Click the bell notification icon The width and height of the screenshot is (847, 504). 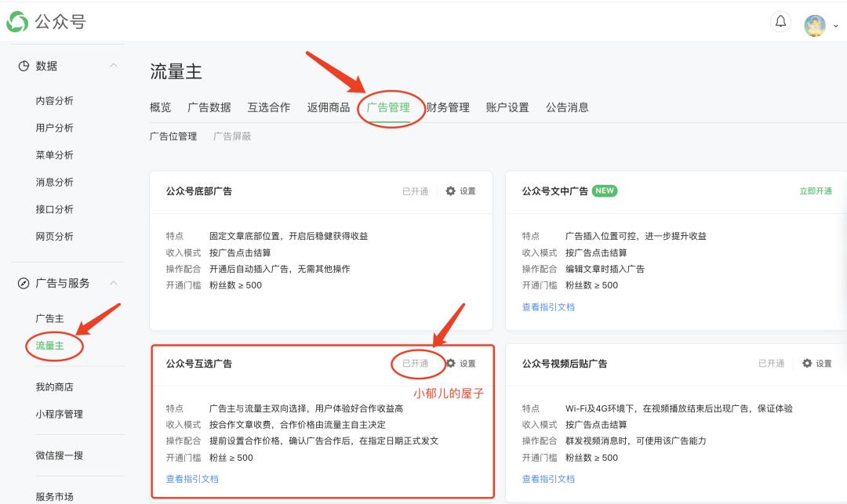pos(780,23)
